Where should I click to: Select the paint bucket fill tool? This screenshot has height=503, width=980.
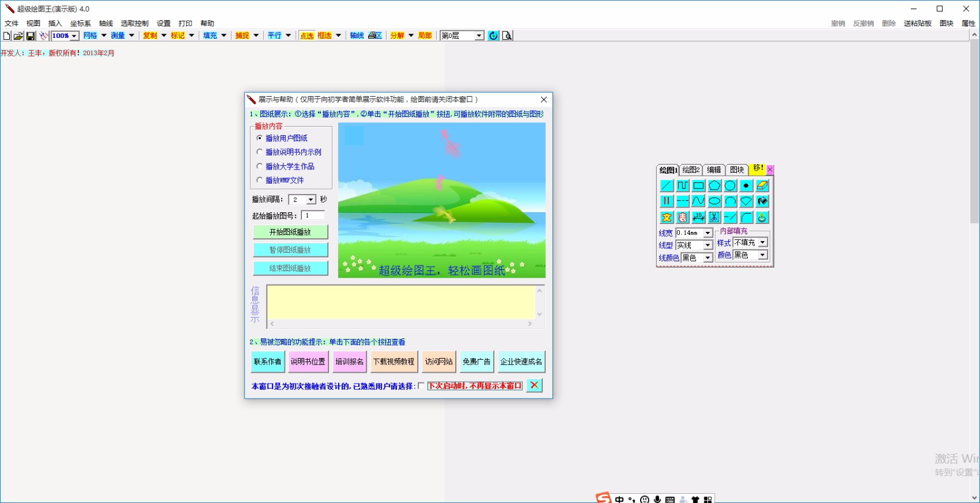[762, 201]
